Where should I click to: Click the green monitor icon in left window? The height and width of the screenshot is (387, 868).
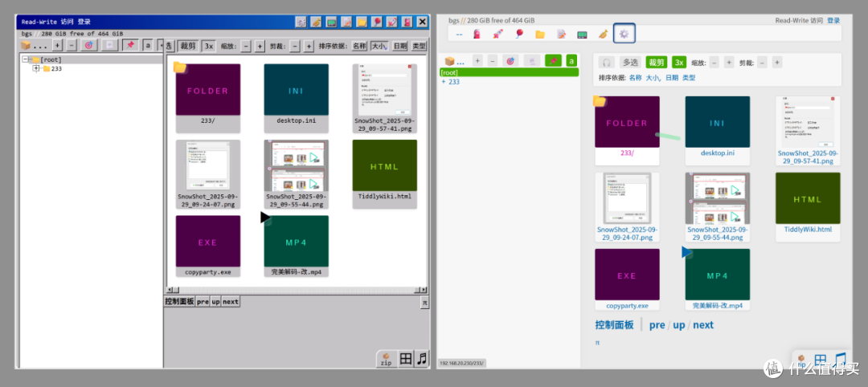coord(332,22)
